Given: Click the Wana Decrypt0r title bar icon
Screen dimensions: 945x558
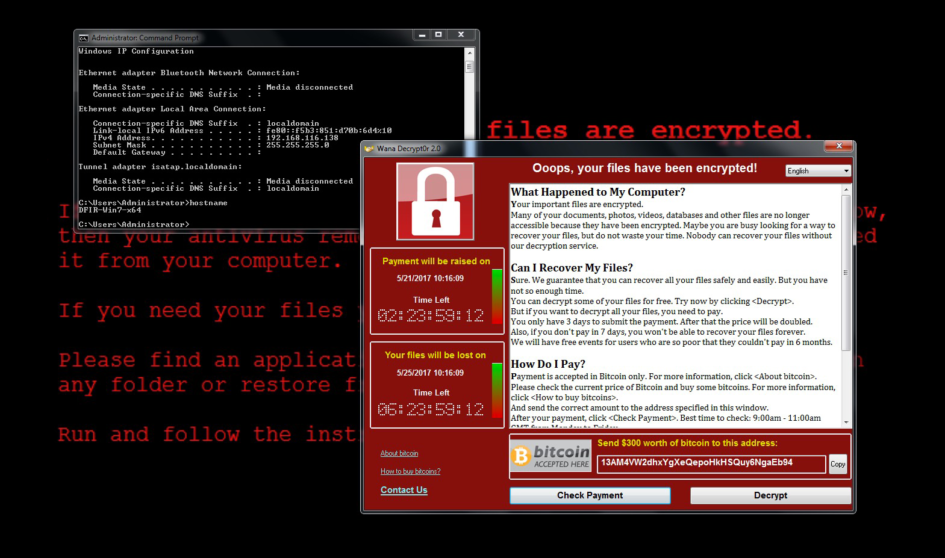Looking at the screenshot, I should pos(369,148).
